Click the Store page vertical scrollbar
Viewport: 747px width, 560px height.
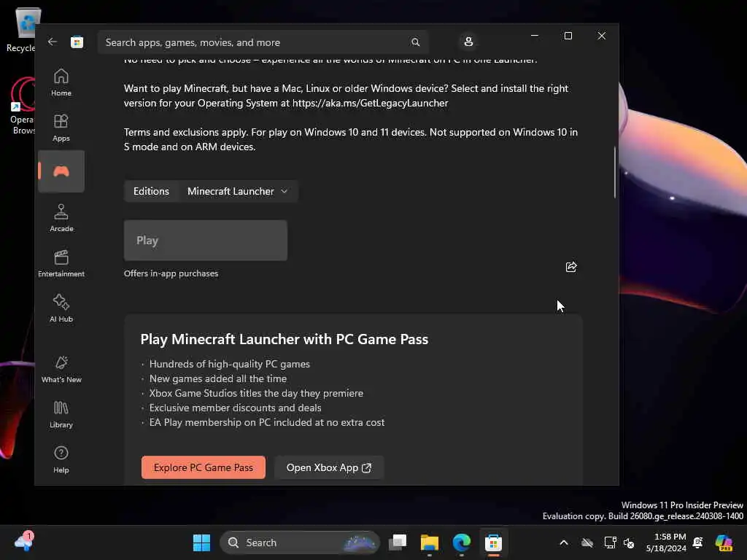coord(614,172)
